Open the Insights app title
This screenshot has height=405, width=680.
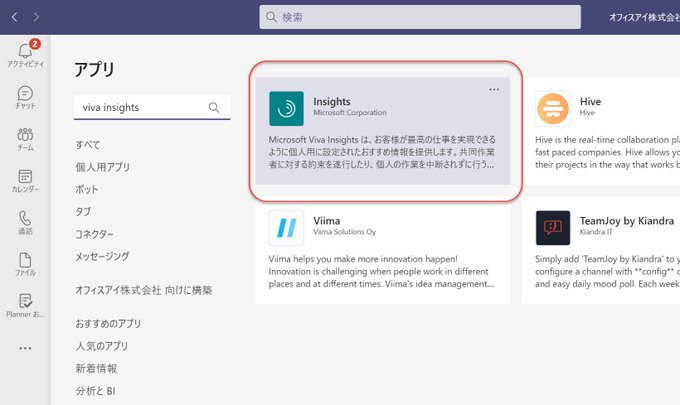[332, 101]
